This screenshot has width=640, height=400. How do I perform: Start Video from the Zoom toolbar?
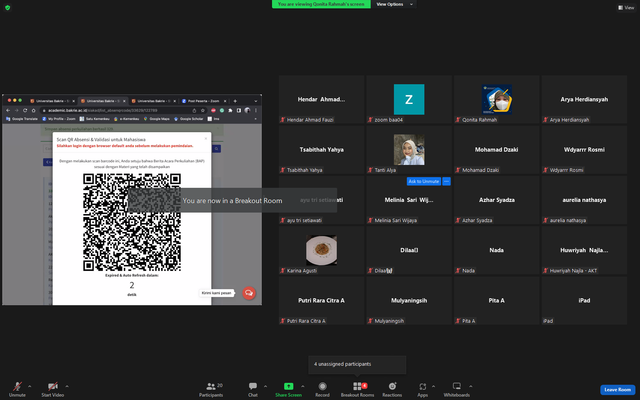click(x=53, y=389)
